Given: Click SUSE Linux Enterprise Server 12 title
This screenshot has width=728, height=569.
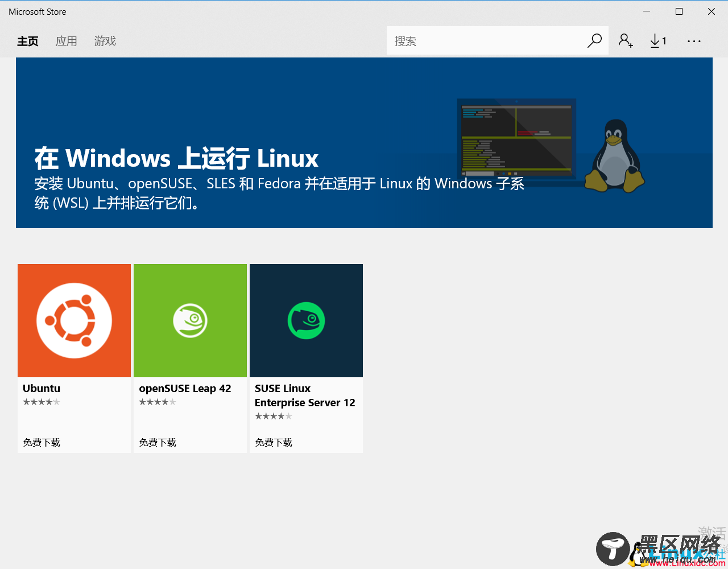Looking at the screenshot, I should 305,395.
